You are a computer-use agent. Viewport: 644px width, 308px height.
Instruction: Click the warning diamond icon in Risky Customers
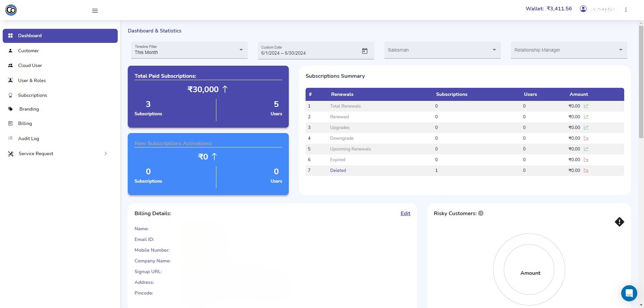tap(619, 222)
